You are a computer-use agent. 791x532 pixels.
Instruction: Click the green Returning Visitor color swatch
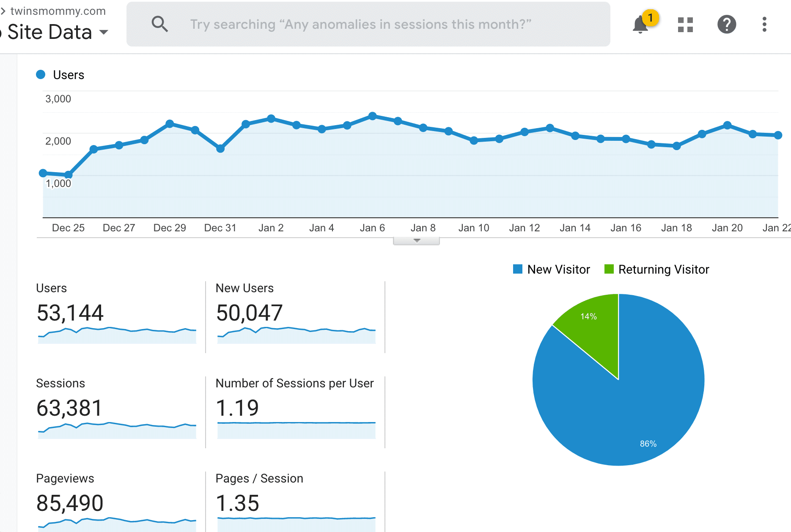click(x=609, y=269)
